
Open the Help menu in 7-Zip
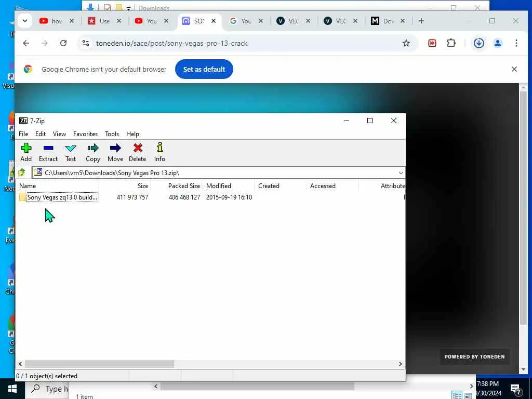132,134
